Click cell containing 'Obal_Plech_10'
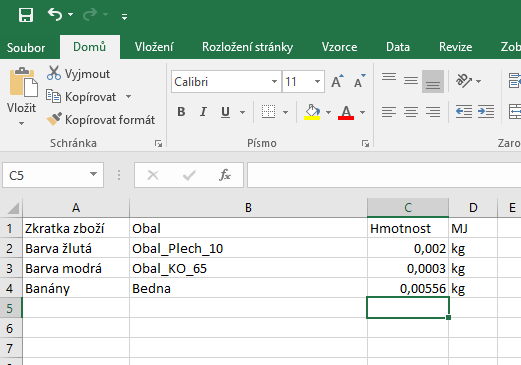Screen dimensions: 521x365 coord(248,248)
